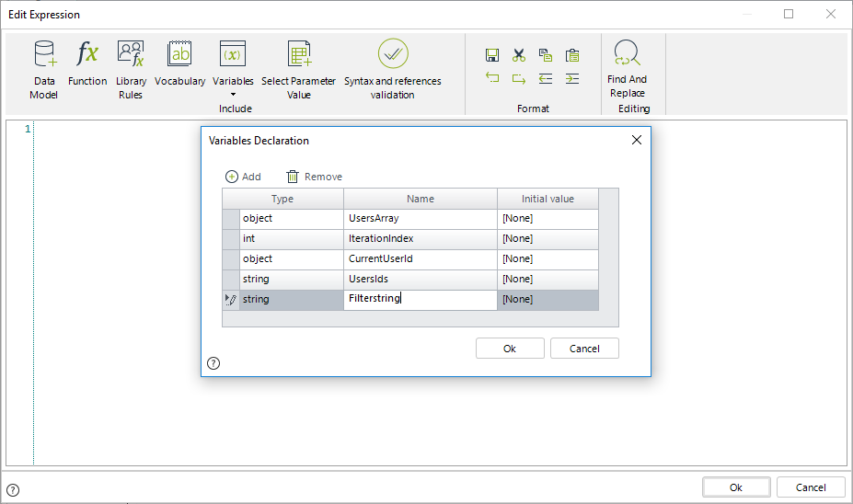Select UsersArray row via row header
Viewport: 853px width, 504px height.
point(231,219)
